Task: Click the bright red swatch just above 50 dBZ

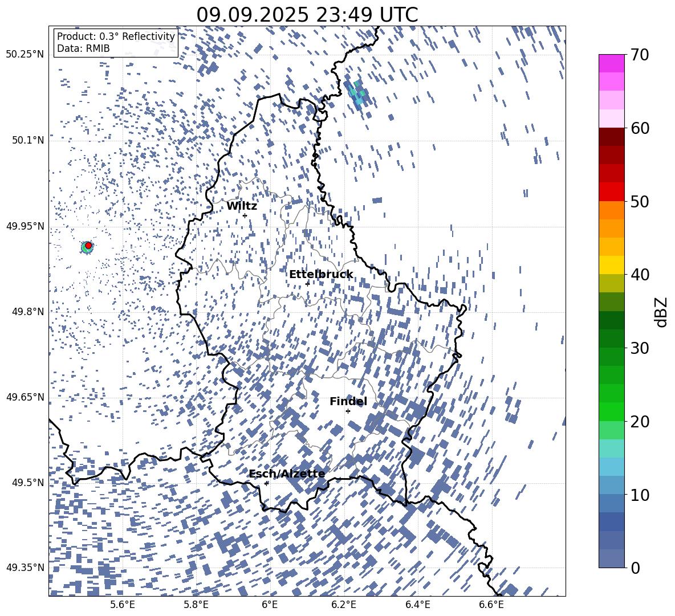Action: click(x=611, y=191)
